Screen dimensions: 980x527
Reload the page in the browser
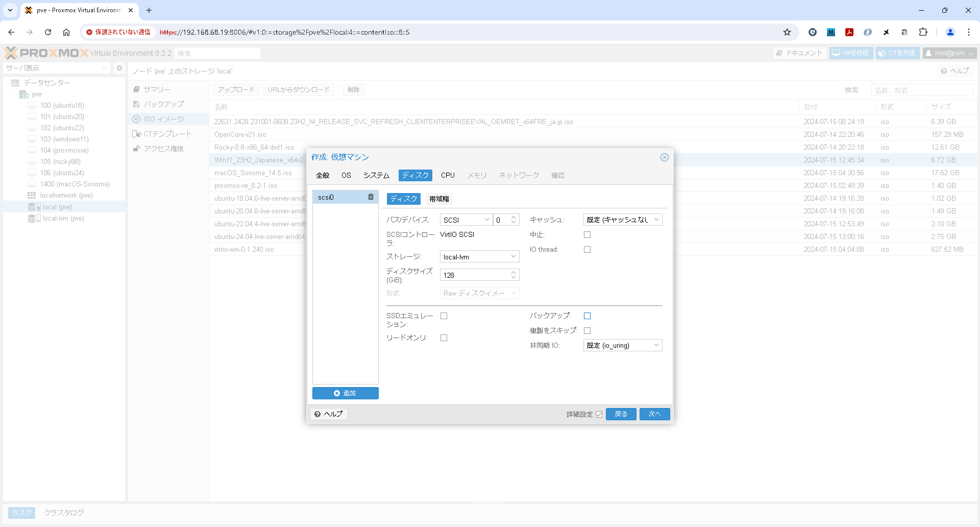click(x=48, y=32)
